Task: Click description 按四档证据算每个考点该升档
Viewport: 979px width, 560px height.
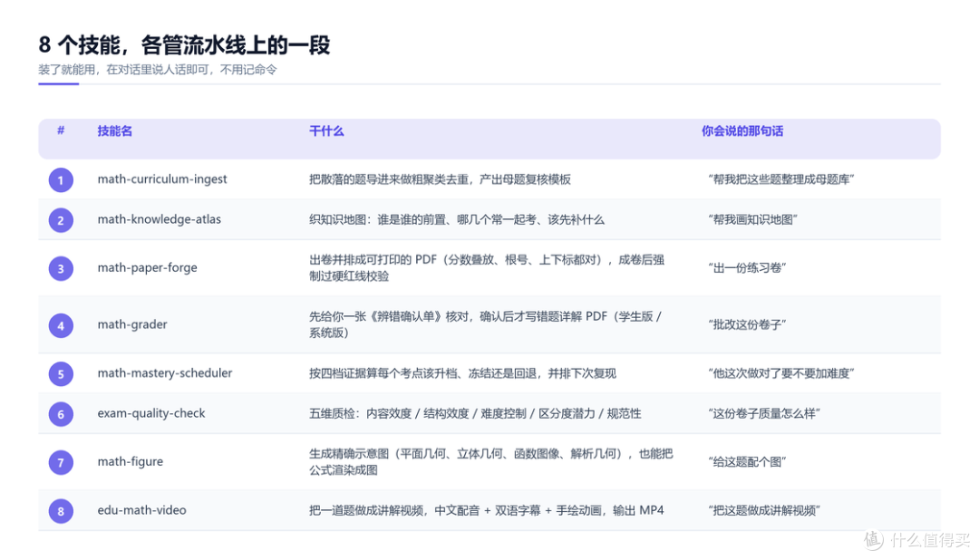Action: tap(383, 373)
